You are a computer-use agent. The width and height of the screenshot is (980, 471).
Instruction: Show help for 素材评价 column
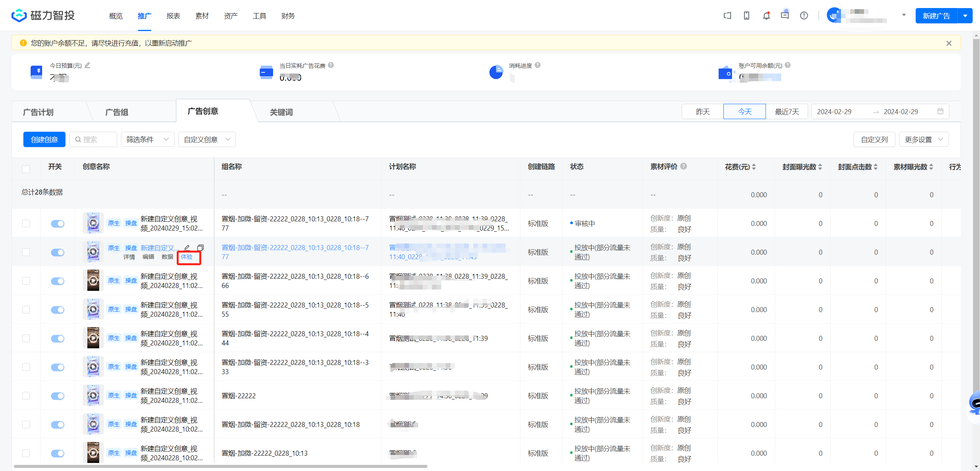coord(684,166)
